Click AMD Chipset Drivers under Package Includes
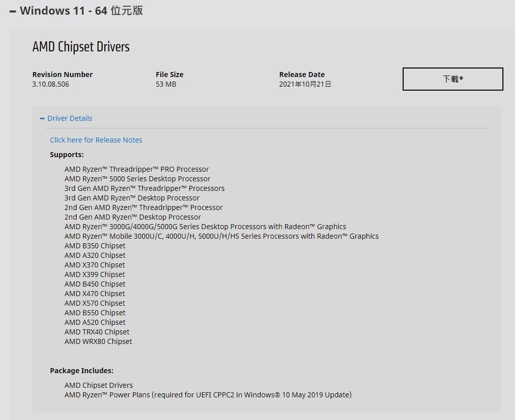This screenshot has width=515, height=420. (x=99, y=385)
